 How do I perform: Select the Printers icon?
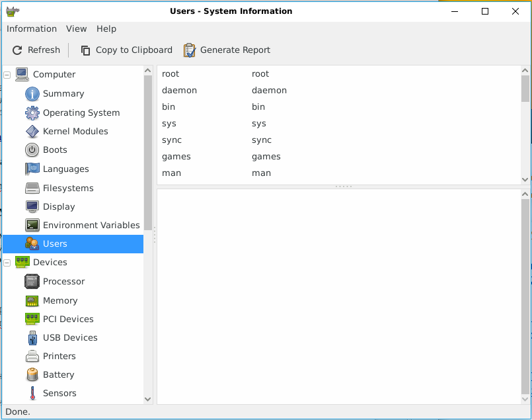pos(32,356)
